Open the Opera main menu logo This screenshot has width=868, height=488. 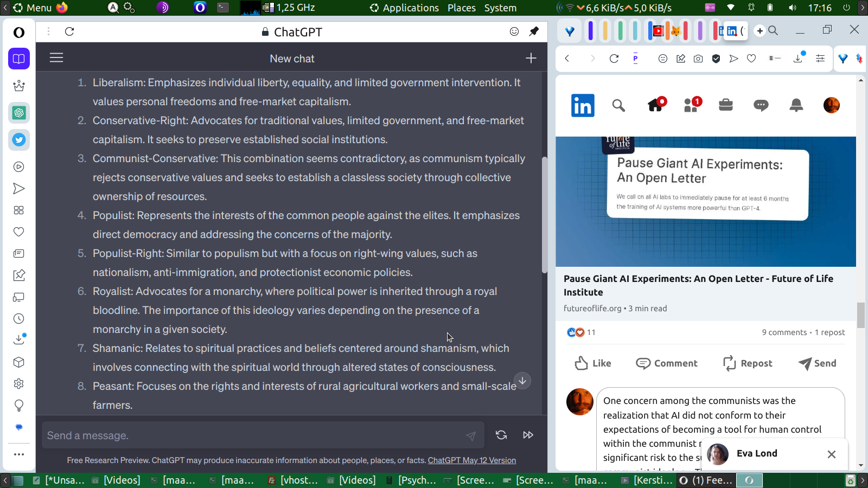19,33
